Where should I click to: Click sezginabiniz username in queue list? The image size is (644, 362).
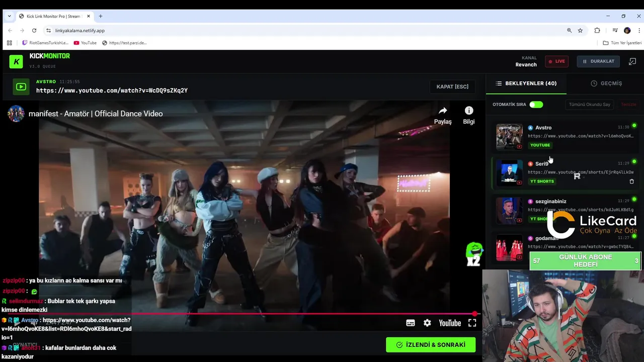[551, 201]
